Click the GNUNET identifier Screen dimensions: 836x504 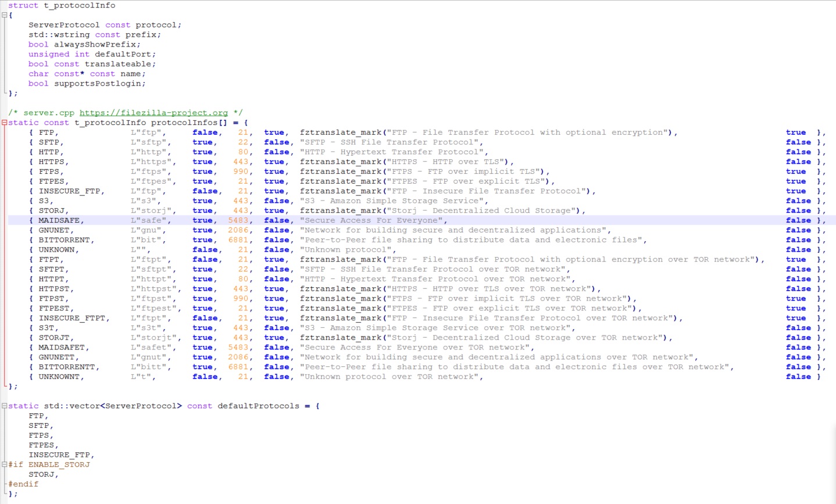click(53, 230)
